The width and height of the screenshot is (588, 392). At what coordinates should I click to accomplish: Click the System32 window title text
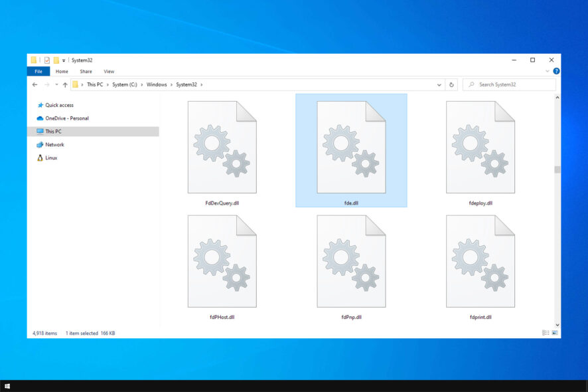[82, 60]
